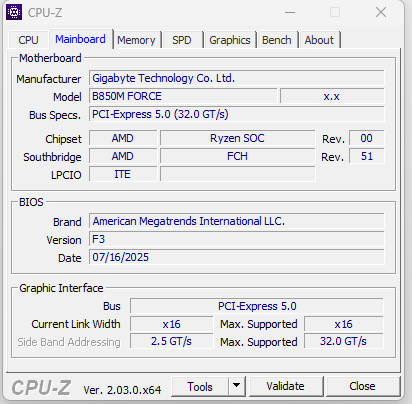Screen dimensions: 412x404
Task: Click the Southbridge name FCH
Action: point(237,156)
